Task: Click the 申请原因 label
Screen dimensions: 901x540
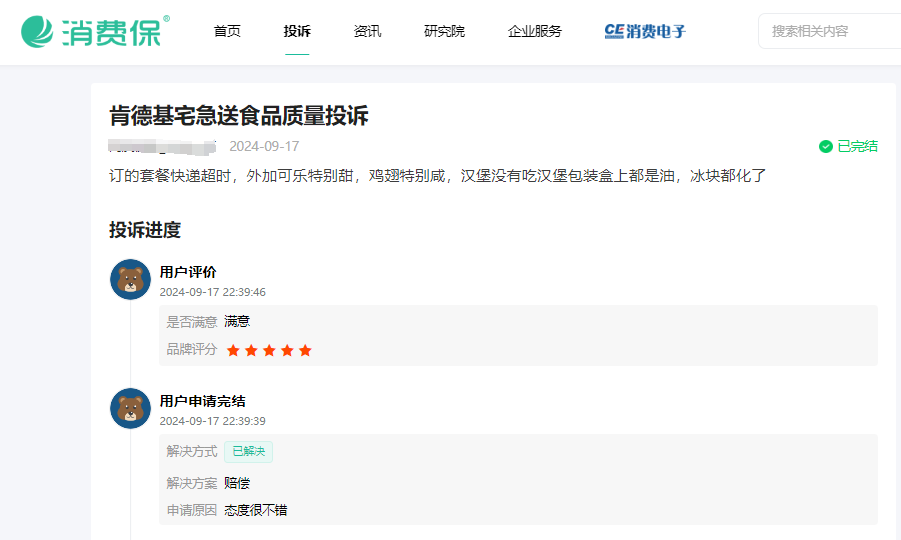Action: [x=191, y=510]
